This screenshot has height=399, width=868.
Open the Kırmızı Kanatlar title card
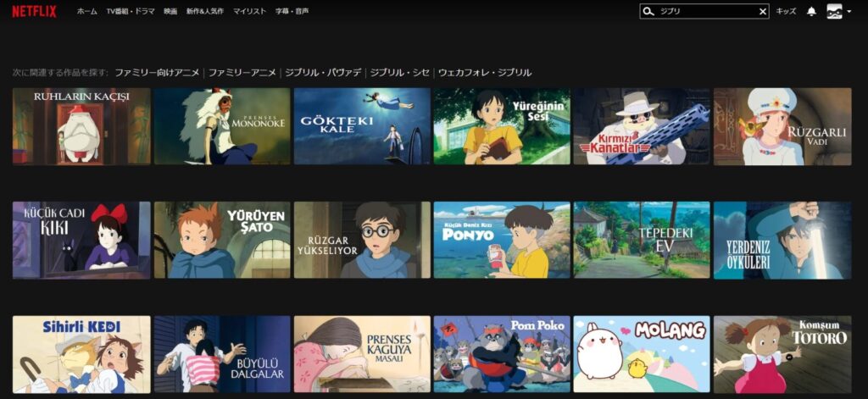point(642,126)
